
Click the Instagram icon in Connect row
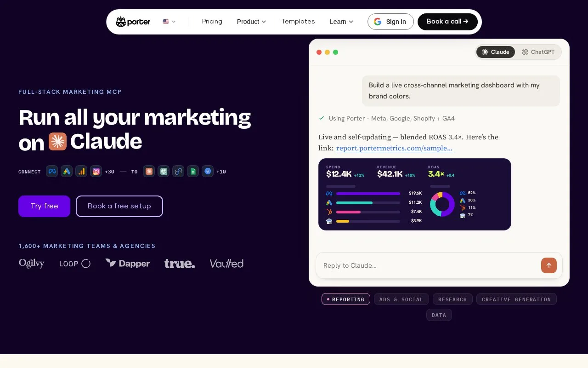(x=96, y=172)
